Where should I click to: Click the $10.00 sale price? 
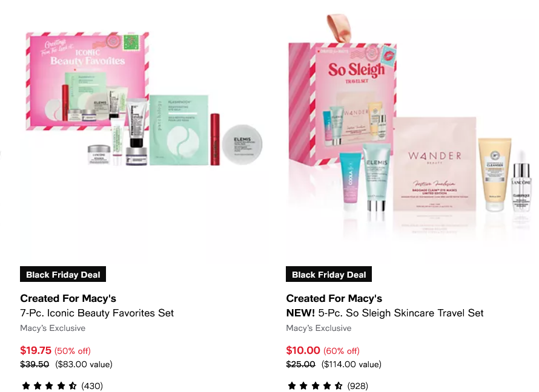(303, 350)
